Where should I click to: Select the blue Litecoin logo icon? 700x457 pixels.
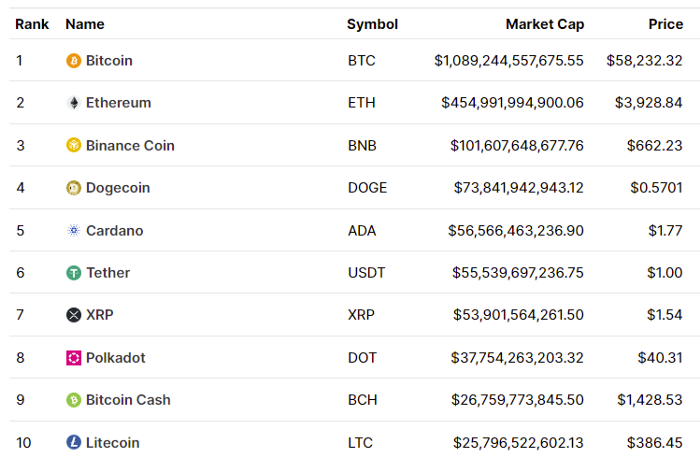(x=74, y=442)
